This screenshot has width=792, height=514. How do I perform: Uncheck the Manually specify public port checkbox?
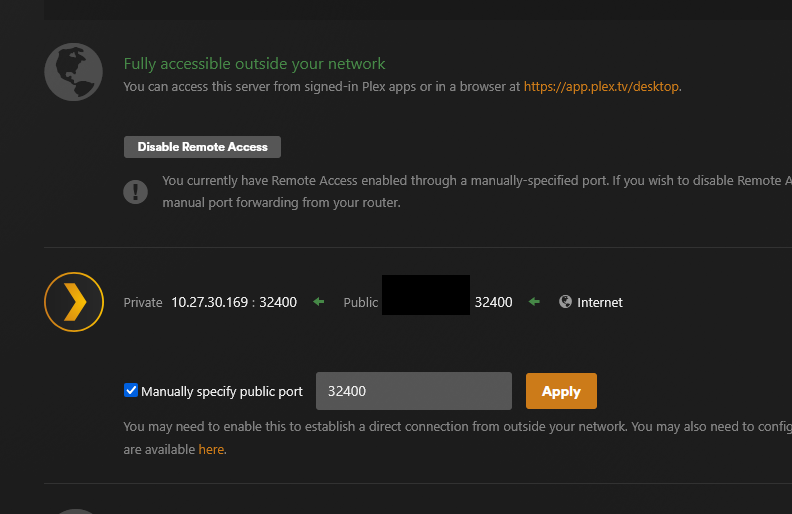click(131, 390)
